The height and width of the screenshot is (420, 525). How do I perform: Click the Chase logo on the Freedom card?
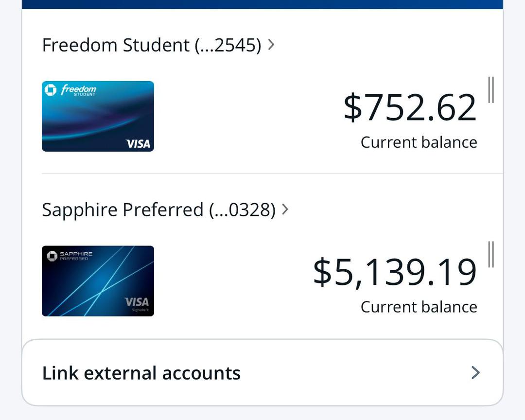[x=51, y=90]
